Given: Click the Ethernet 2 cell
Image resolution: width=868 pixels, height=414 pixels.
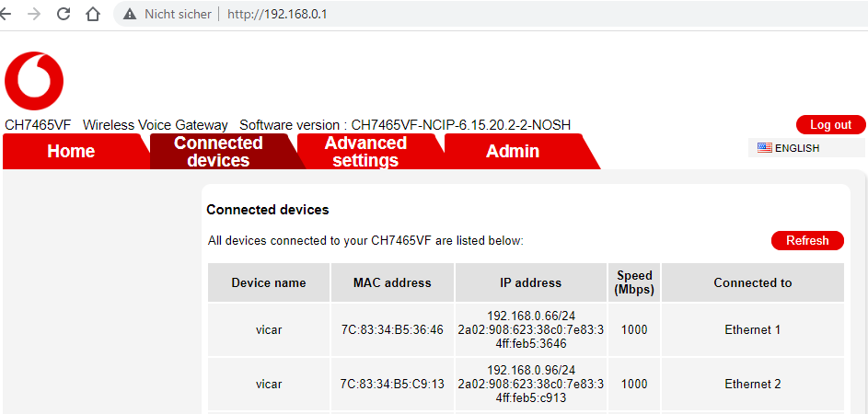Looking at the screenshot, I should click(x=752, y=385).
